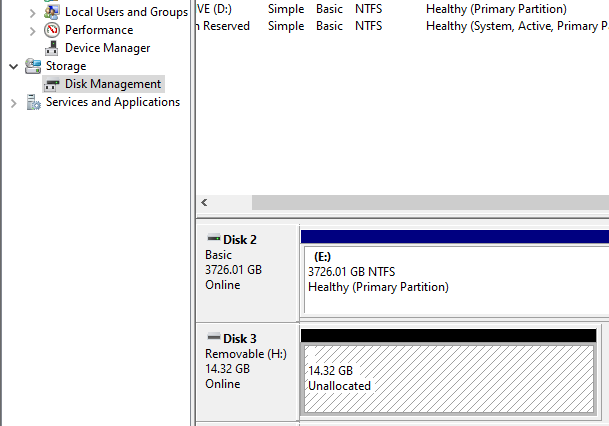Click the Device Manager icon
Viewport: 609px width, 426px height.
(52, 48)
